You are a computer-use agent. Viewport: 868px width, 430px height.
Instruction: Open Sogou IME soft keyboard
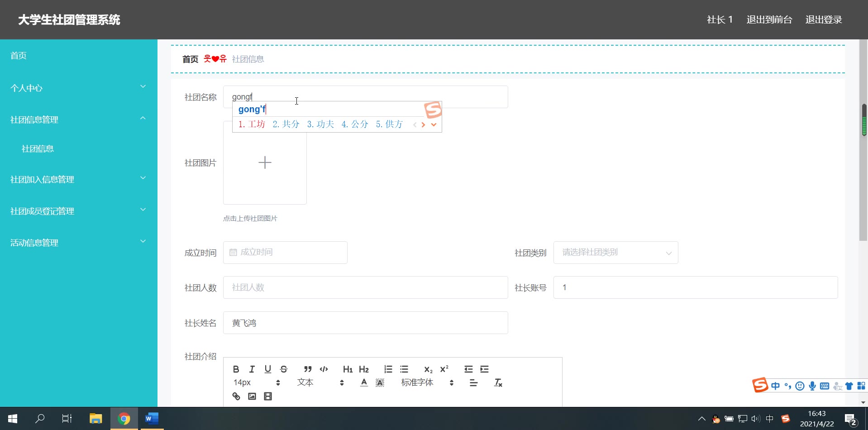825,386
